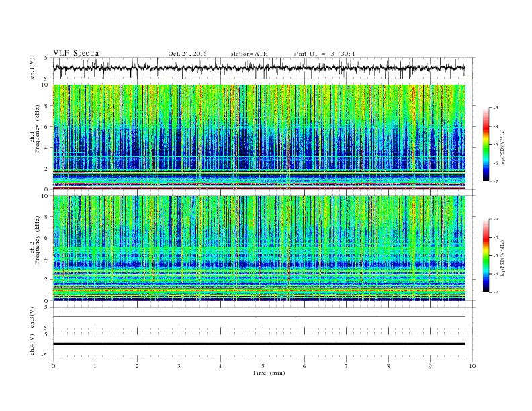Viewport: 532px width, 411px height.
Task: Click the ch.2 spectrogram plot
Action: 259,248
